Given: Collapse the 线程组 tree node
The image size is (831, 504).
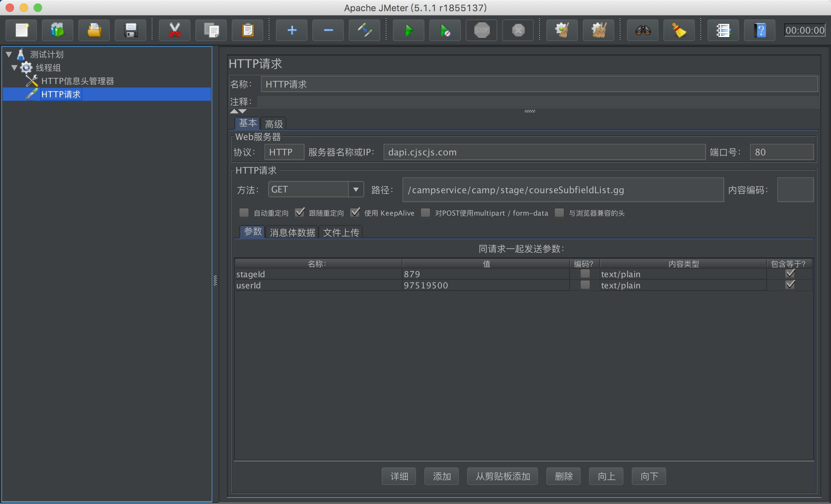Looking at the screenshot, I should tap(14, 68).
